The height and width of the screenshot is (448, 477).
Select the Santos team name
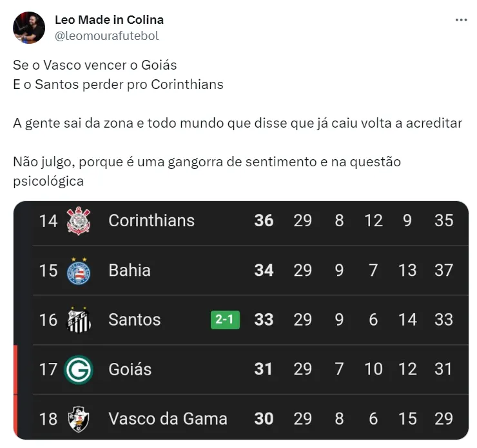click(x=135, y=320)
